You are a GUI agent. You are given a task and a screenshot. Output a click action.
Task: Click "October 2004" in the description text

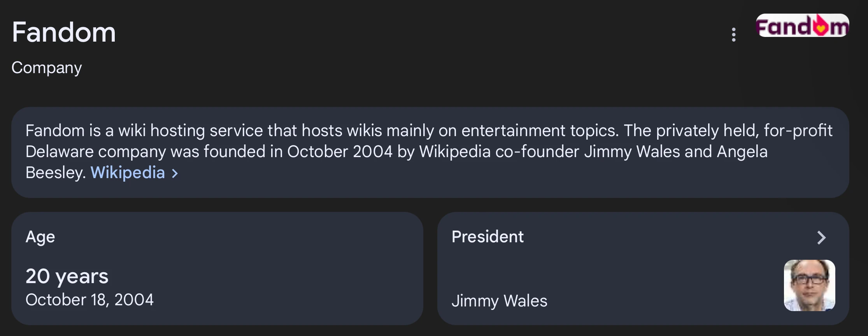(x=340, y=152)
